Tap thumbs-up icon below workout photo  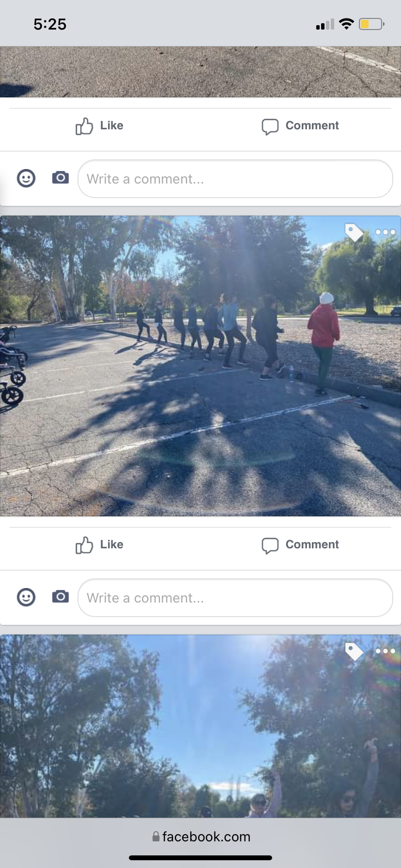click(84, 545)
